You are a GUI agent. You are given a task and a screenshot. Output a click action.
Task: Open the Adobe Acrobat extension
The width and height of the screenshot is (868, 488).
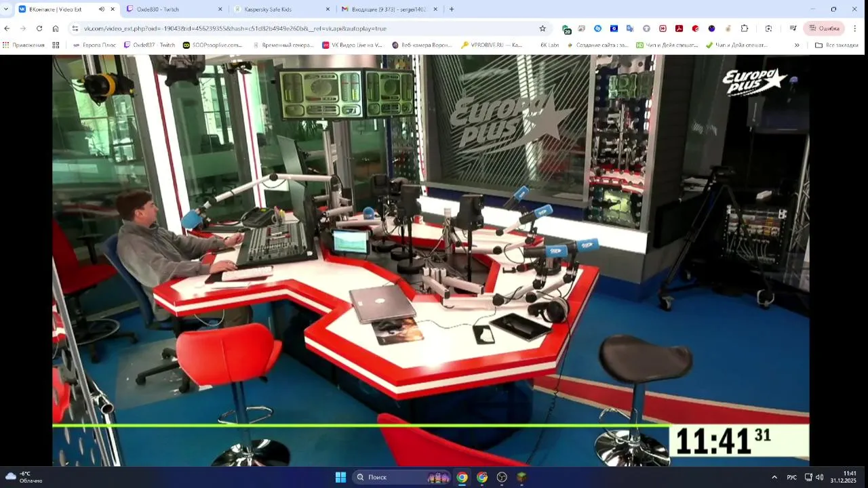(x=679, y=28)
